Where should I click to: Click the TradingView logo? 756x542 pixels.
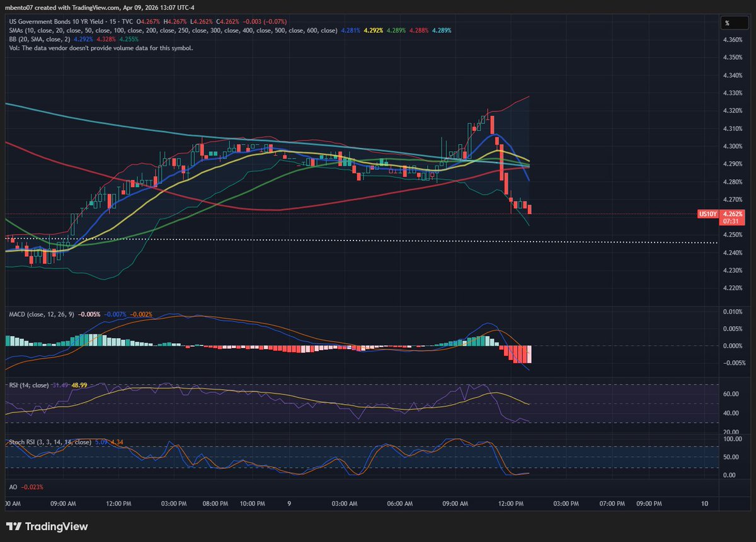(x=48, y=527)
